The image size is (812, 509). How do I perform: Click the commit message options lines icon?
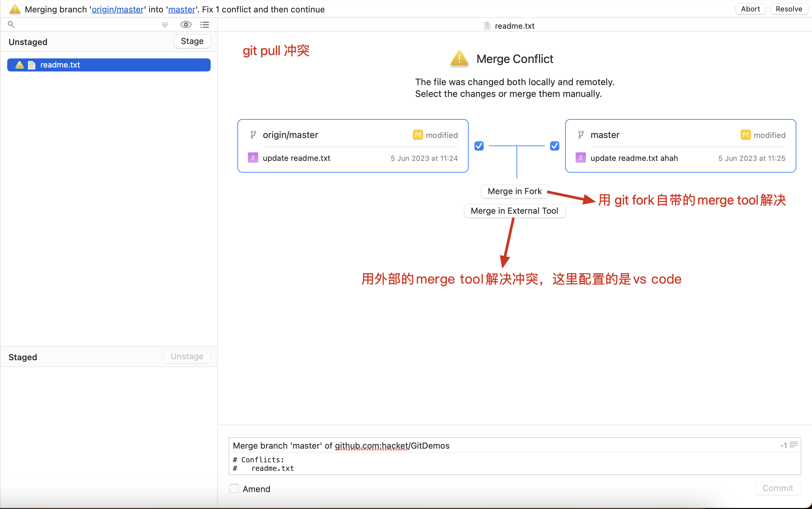click(793, 445)
